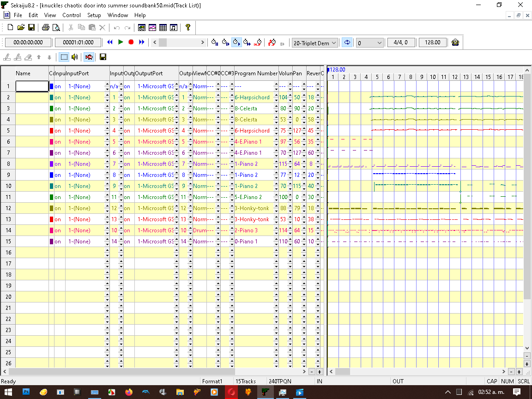This screenshot has height=399, width=532.
Task: Click the speaker audition tool icon
Action: coord(74,57)
